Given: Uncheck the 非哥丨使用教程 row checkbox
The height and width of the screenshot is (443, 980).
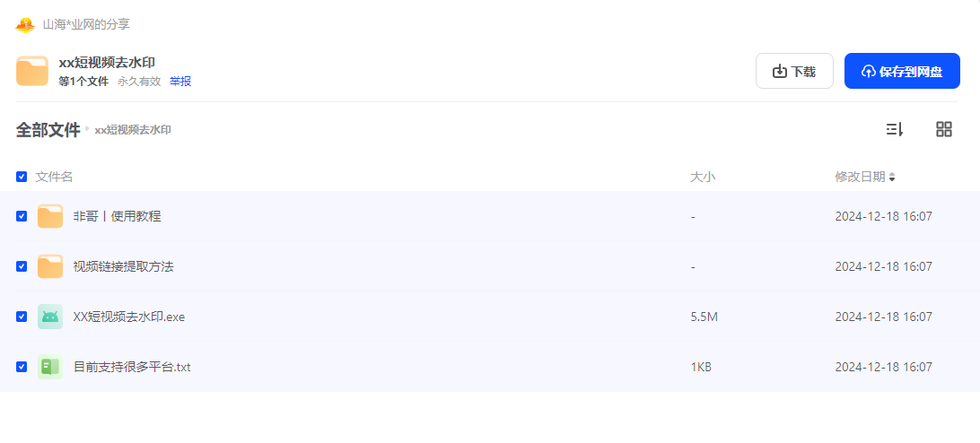Looking at the screenshot, I should pyautogui.click(x=22, y=216).
